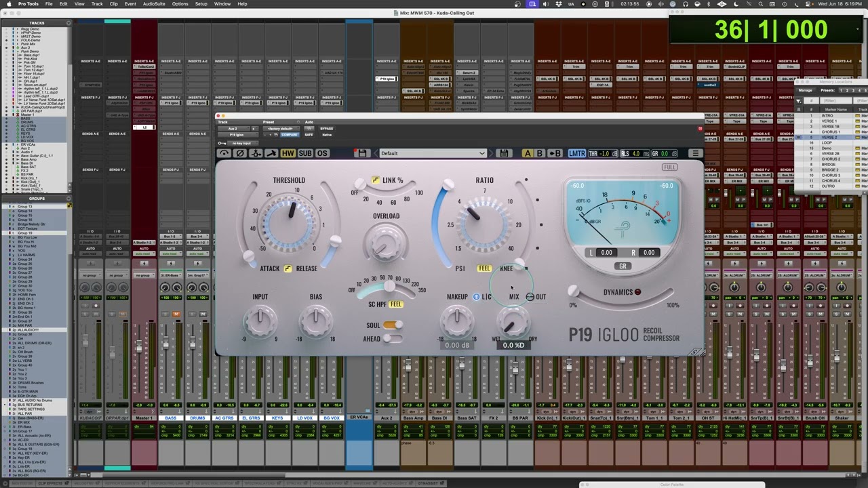
Task: Toggle the OS oversampling button
Action: [322, 153]
